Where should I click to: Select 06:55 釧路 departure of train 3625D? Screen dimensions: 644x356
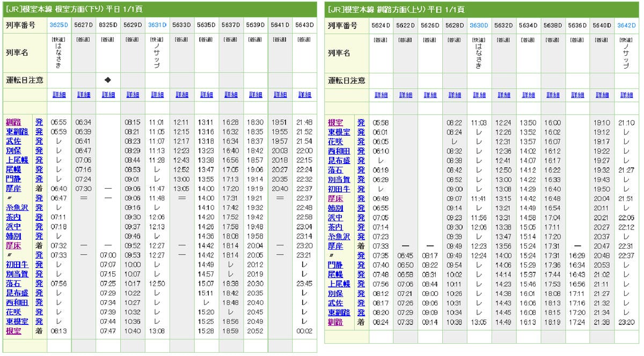(x=59, y=123)
